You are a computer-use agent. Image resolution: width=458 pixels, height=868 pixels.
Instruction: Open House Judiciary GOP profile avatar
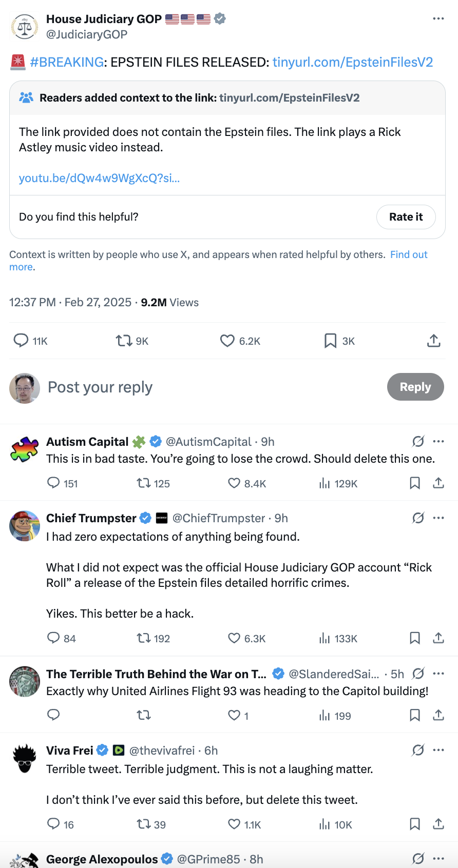point(25,27)
